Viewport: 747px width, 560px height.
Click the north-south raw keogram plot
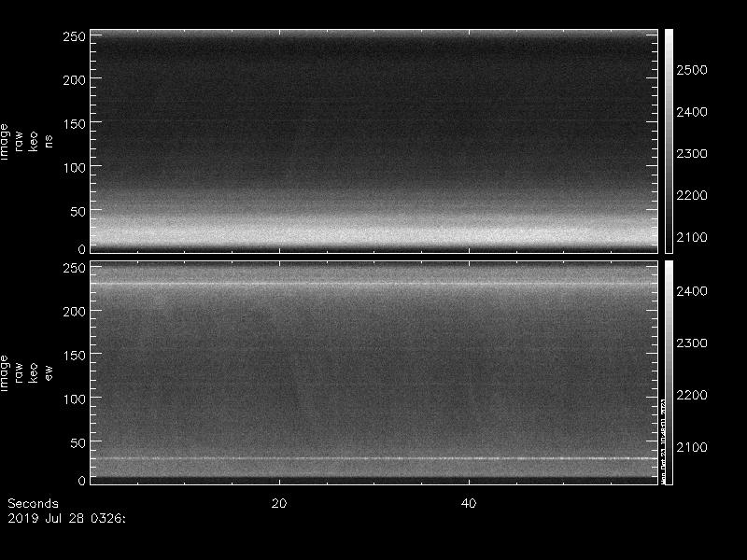374,141
